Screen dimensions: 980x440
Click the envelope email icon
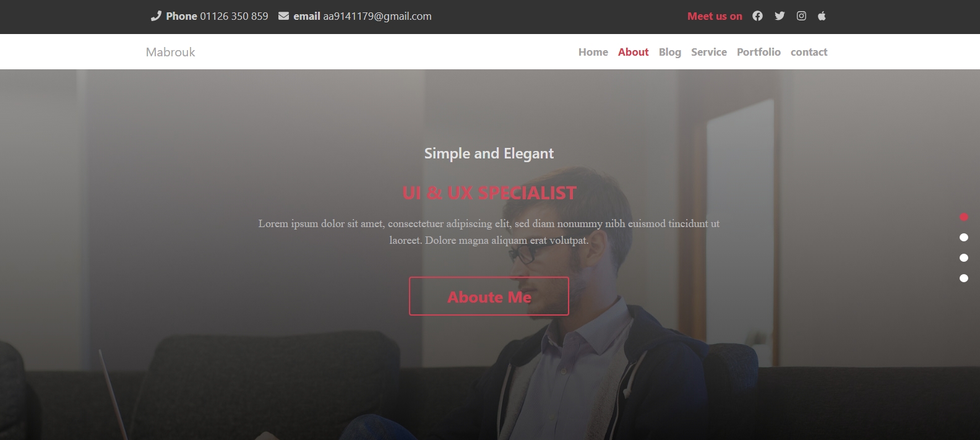(283, 16)
